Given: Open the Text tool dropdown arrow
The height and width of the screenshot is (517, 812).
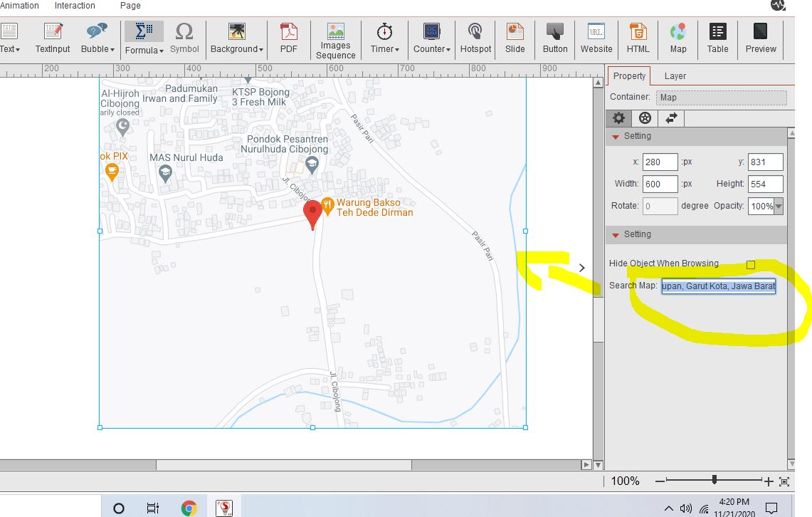Looking at the screenshot, I should click(18, 50).
